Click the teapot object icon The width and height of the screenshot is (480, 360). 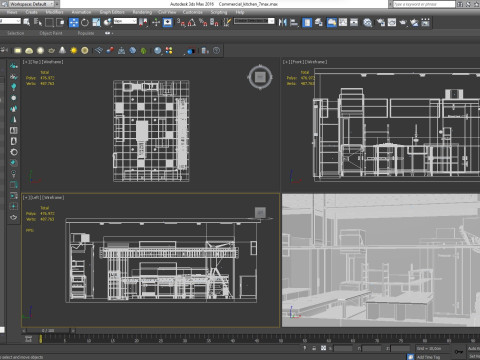(51, 50)
